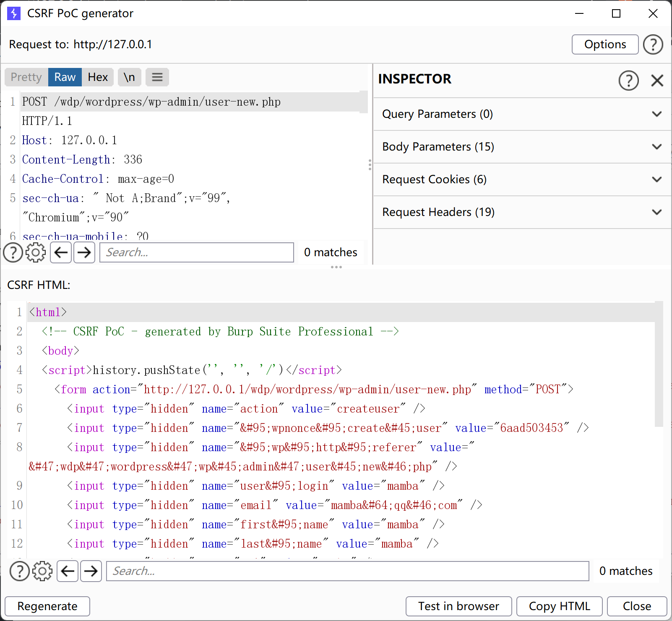Click the wpnonce input line
This screenshot has height=621, width=672.
click(328, 428)
